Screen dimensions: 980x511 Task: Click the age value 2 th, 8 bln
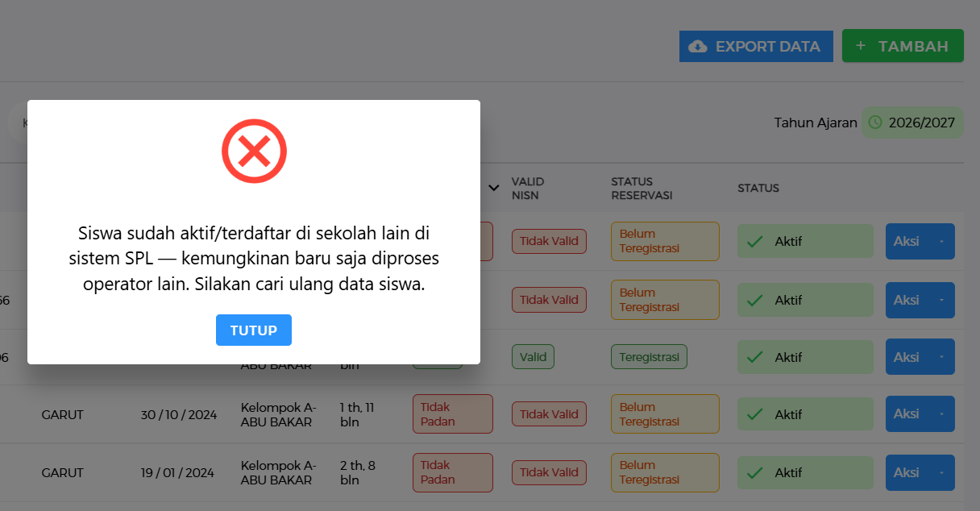tap(359, 472)
